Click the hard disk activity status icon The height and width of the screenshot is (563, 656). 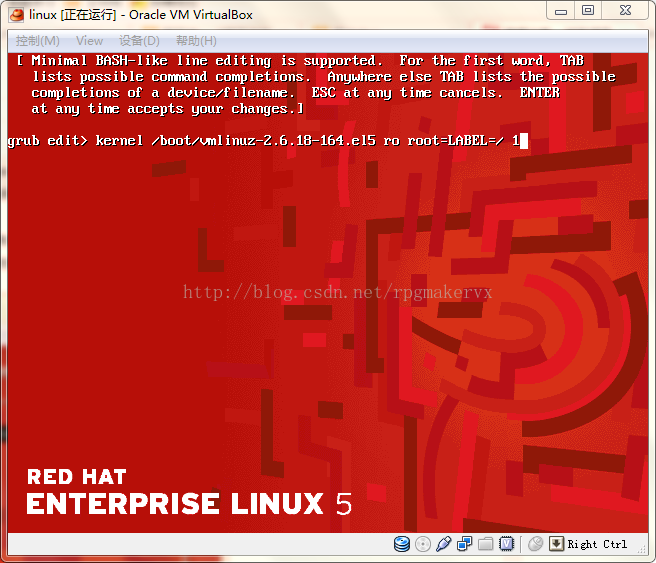pyautogui.click(x=402, y=544)
